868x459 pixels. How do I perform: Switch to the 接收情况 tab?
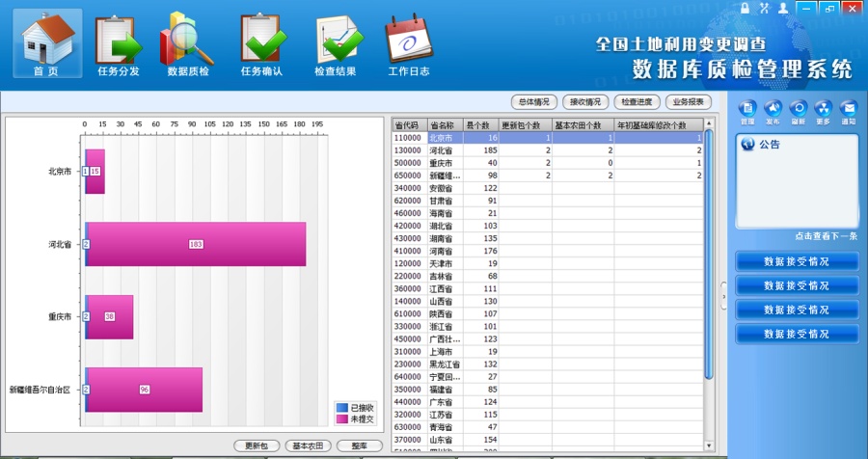tap(585, 102)
